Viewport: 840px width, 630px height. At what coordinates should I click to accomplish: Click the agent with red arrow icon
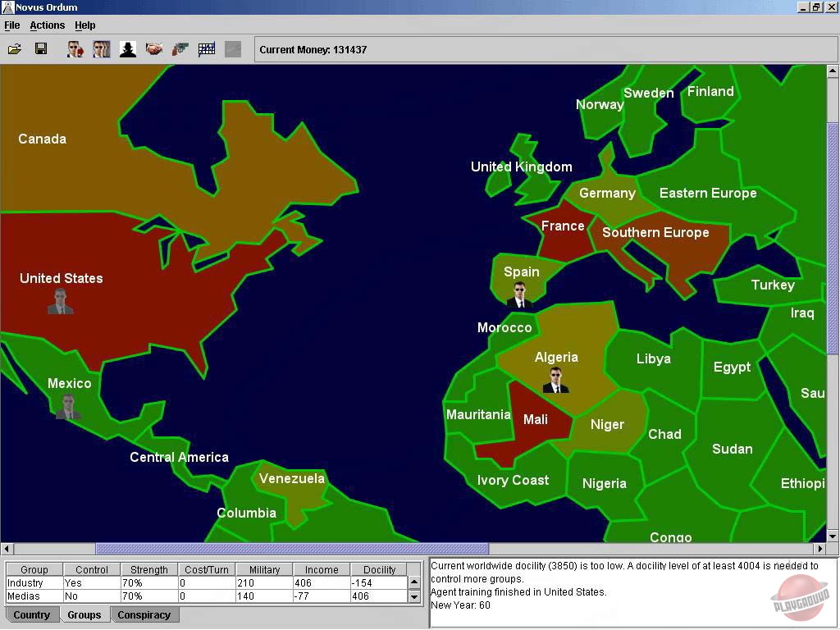pos(75,49)
